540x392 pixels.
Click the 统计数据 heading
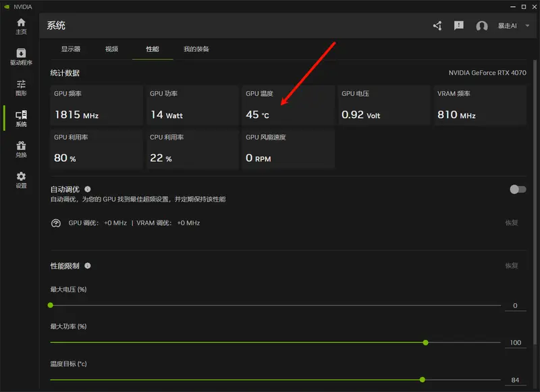(x=65, y=73)
